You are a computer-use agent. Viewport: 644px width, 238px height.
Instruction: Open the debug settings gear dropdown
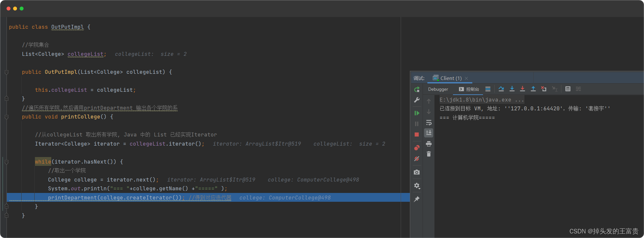point(417,186)
